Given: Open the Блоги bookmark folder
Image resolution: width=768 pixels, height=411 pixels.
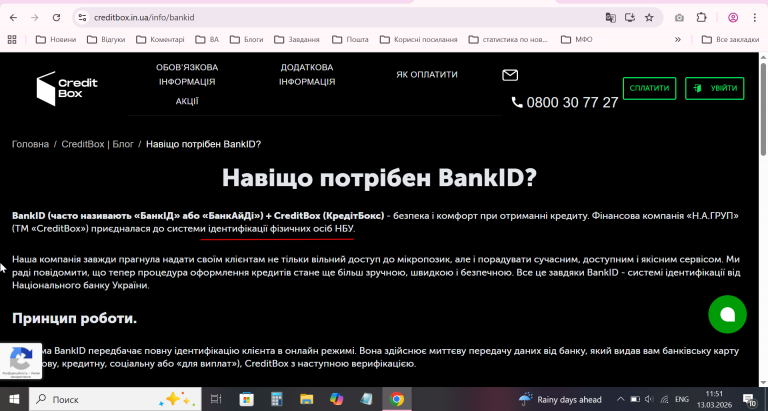Looking at the screenshot, I should (x=246, y=39).
